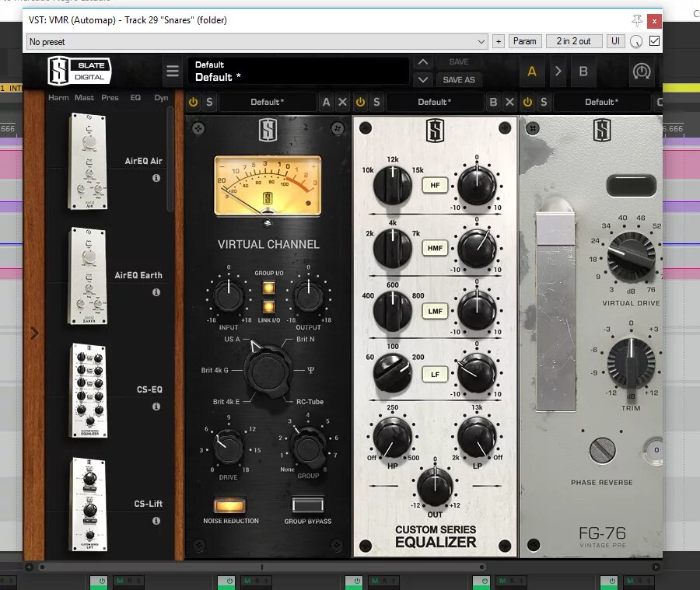Select next preset with down arrow

423,80
